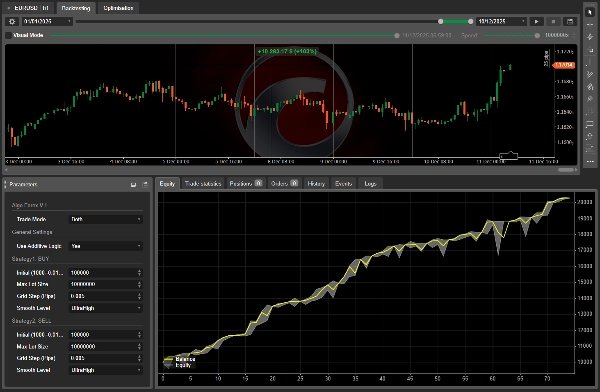The image size is (600, 392).
Task: Open the Logs tab
Action: pos(370,184)
